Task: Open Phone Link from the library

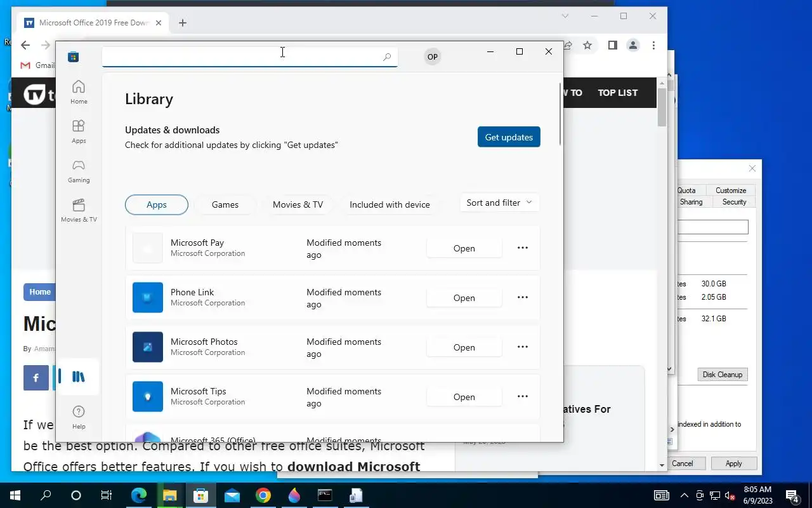Action: pos(464,298)
